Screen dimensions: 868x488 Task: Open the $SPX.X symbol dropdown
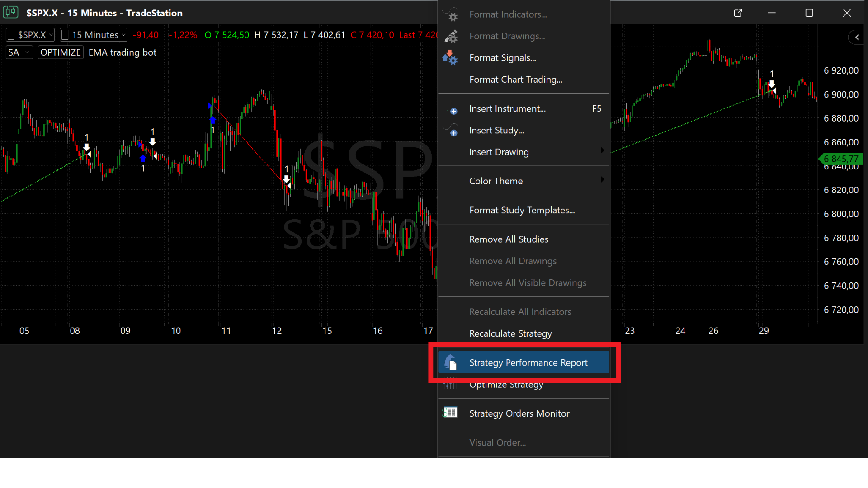30,35
